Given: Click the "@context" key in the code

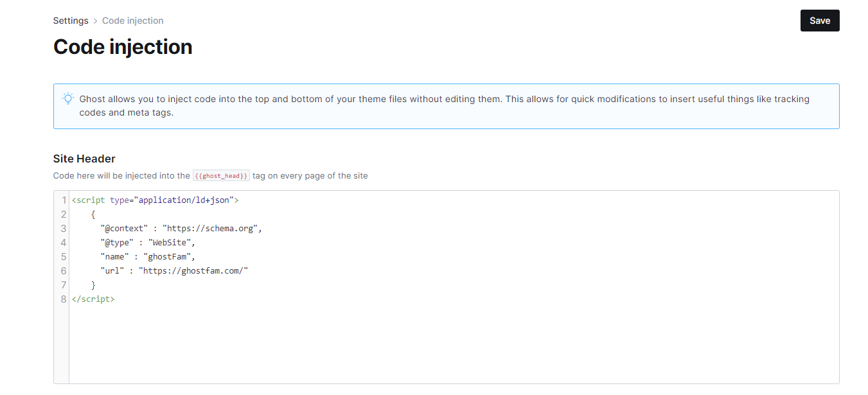Looking at the screenshot, I should [x=124, y=229].
